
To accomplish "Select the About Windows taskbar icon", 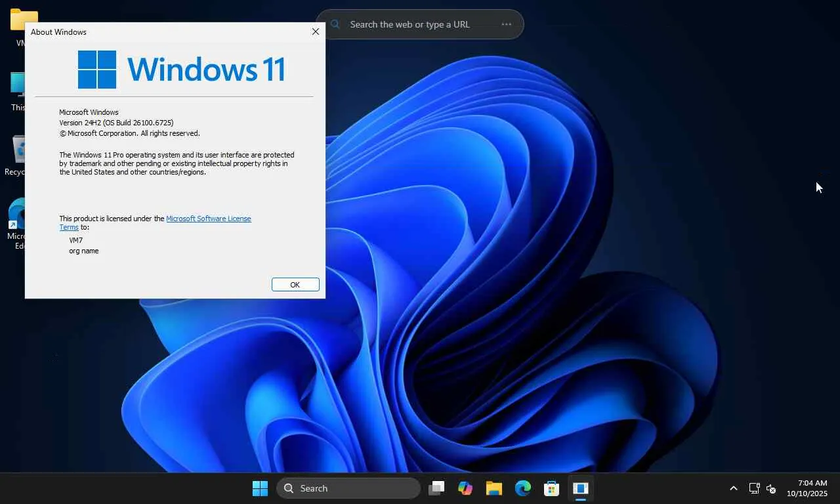I will (581, 488).
